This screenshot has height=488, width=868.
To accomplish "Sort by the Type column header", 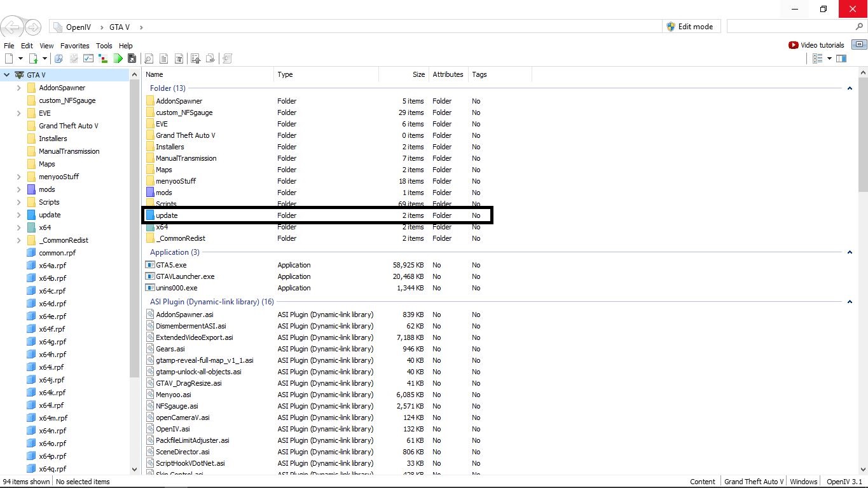I will pos(326,74).
